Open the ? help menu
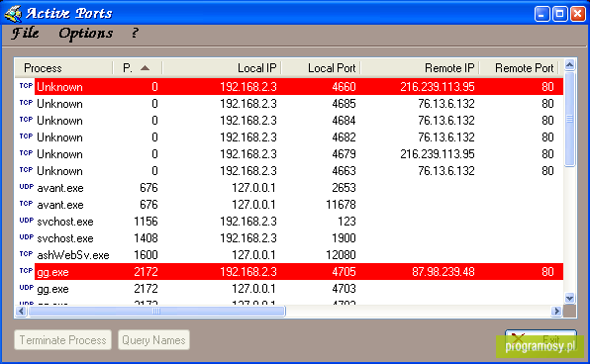Viewport: 590px width, 364px height. (x=135, y=33)
